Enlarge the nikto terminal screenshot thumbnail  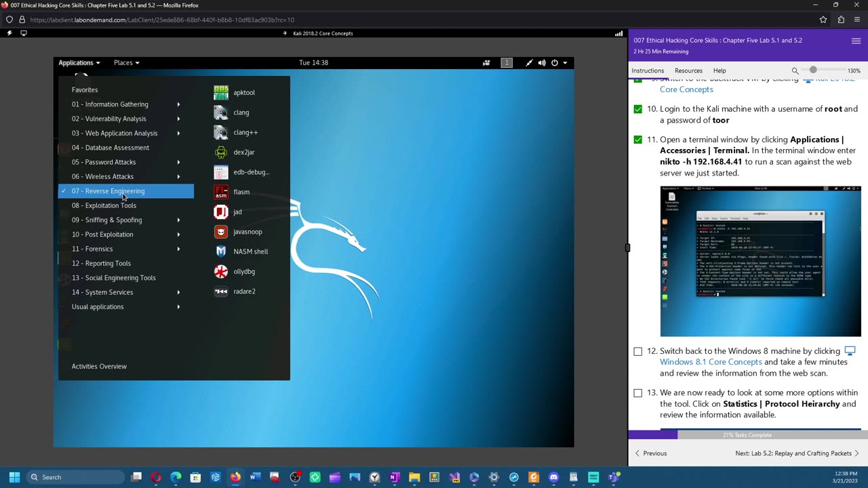click(x=760, y=261)
